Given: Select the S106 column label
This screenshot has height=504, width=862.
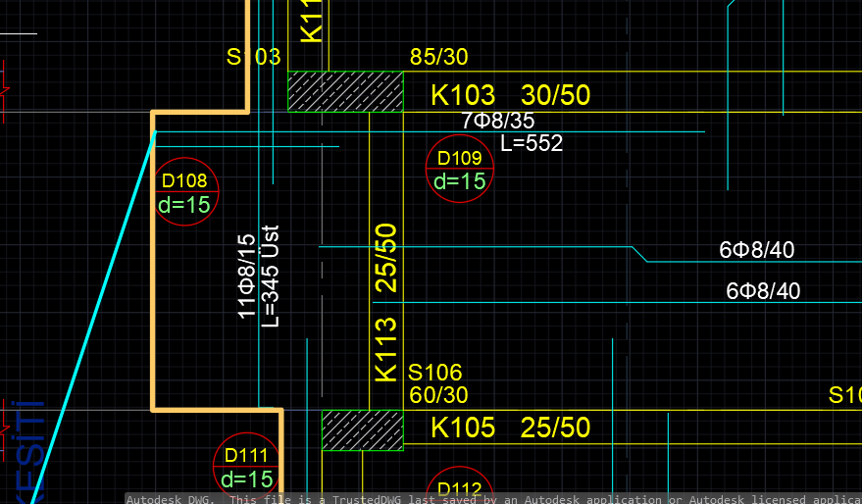Looking at the screenshot, I should [x=434, y=373].
